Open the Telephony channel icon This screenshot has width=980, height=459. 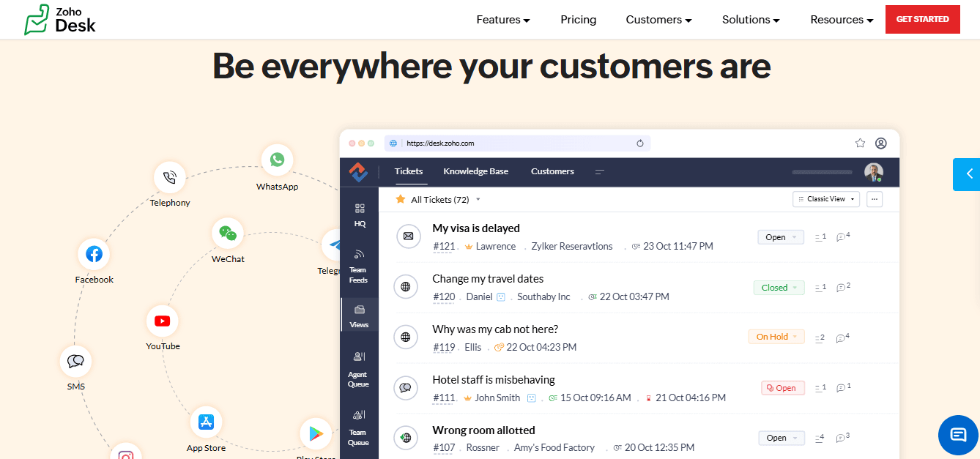(170, 177)
